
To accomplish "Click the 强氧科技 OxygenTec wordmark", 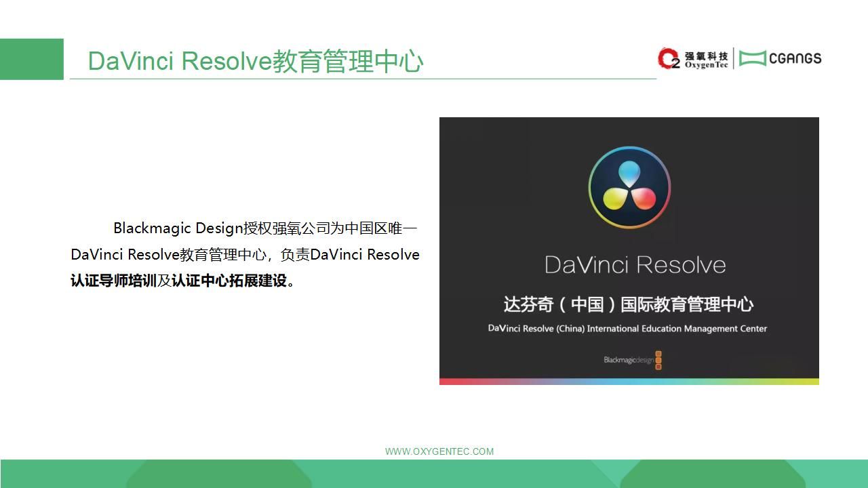I will point(706,60).
